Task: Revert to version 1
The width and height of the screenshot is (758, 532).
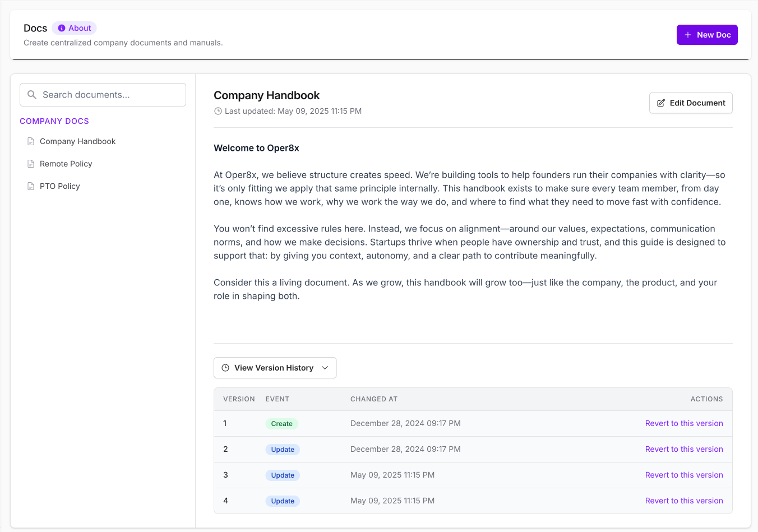Action: click(x=684, y=423)
